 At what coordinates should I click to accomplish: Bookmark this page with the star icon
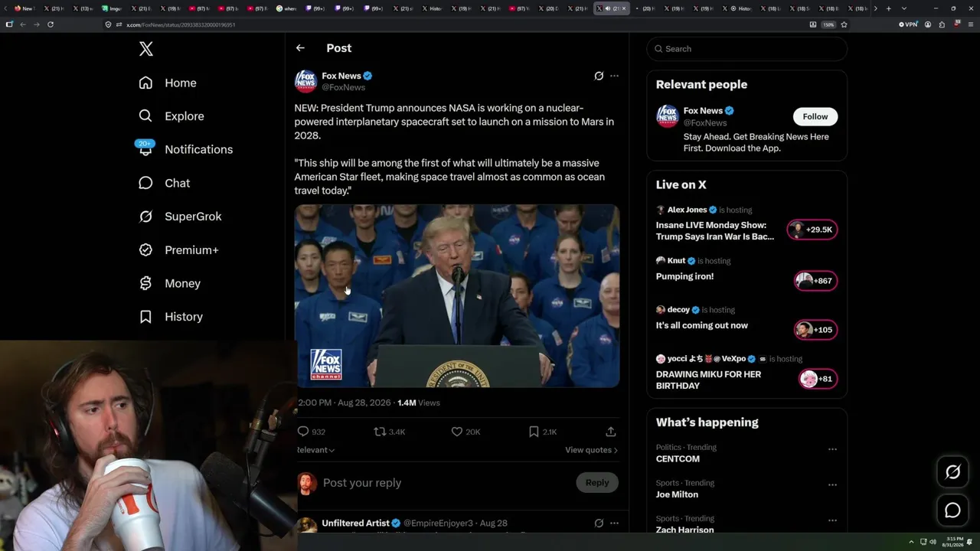pyautogui.click(x=844, y=24)
